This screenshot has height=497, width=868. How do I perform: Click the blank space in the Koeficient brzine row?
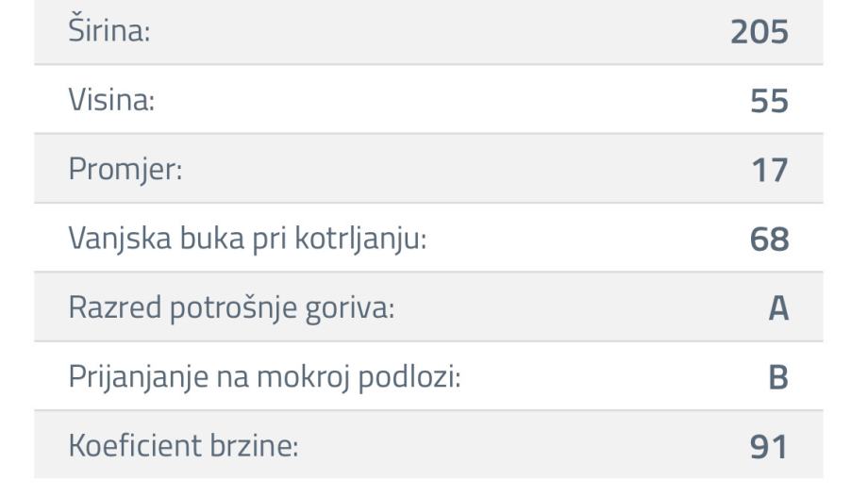(519, 445)
